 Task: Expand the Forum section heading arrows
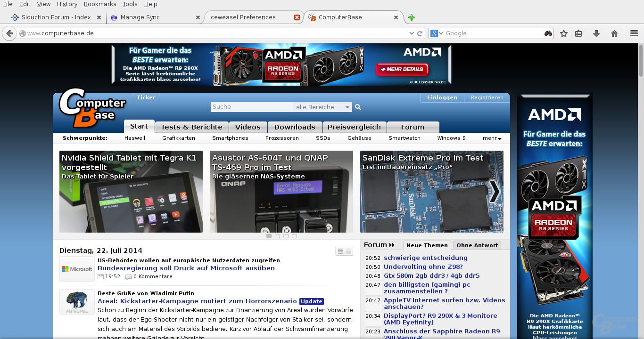392,245
